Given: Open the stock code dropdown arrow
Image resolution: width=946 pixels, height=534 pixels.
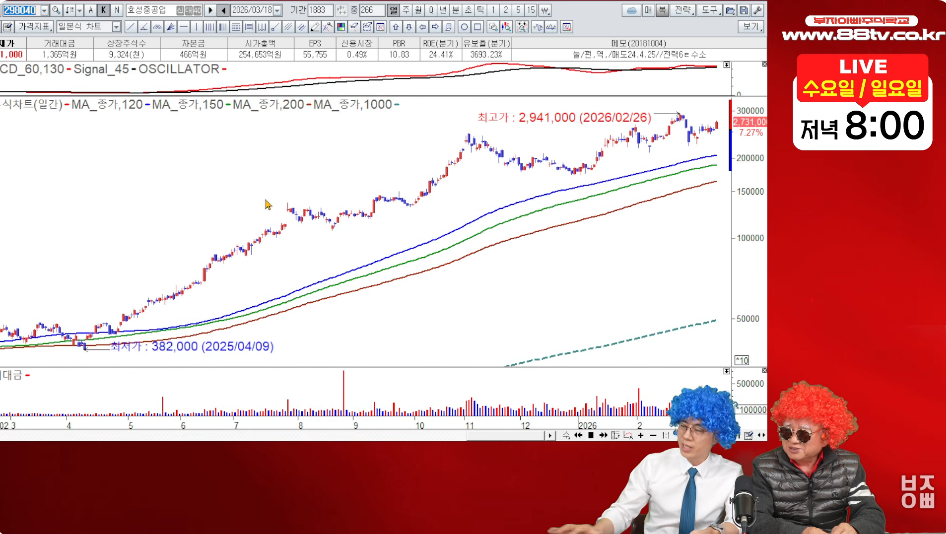Looking at the screenshot, I should click(44, 10).
